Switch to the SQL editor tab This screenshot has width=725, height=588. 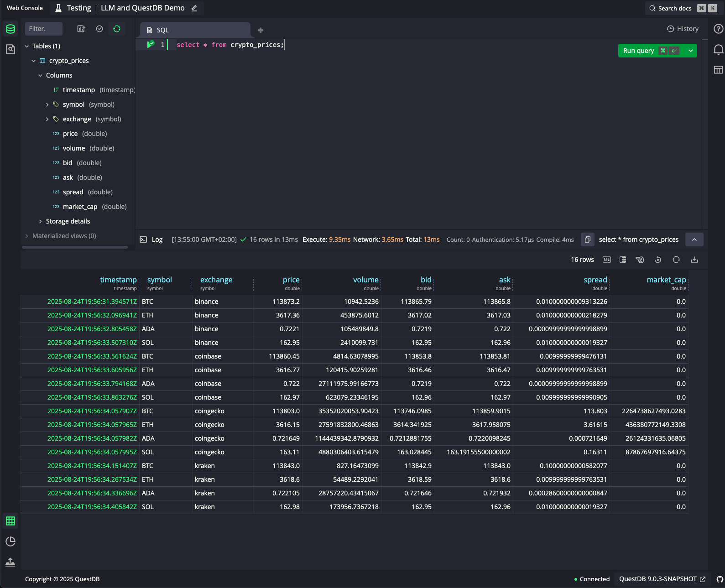(x=195, y=30)
